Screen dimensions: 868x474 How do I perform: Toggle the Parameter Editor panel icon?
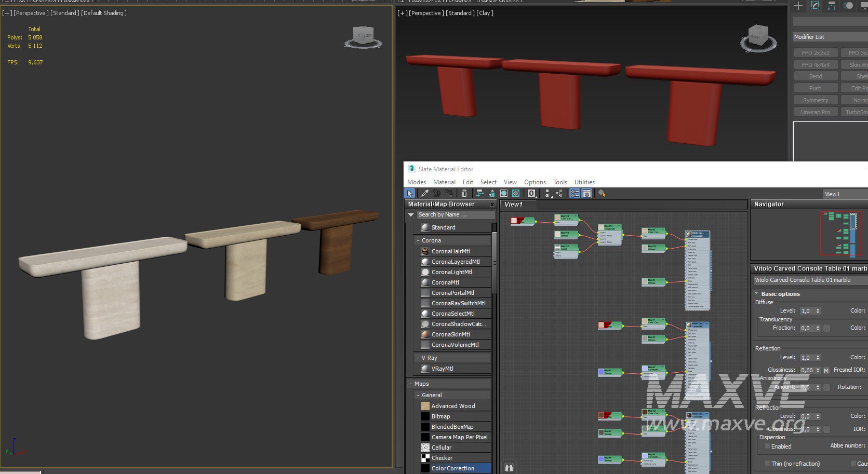tap(587, 193)
